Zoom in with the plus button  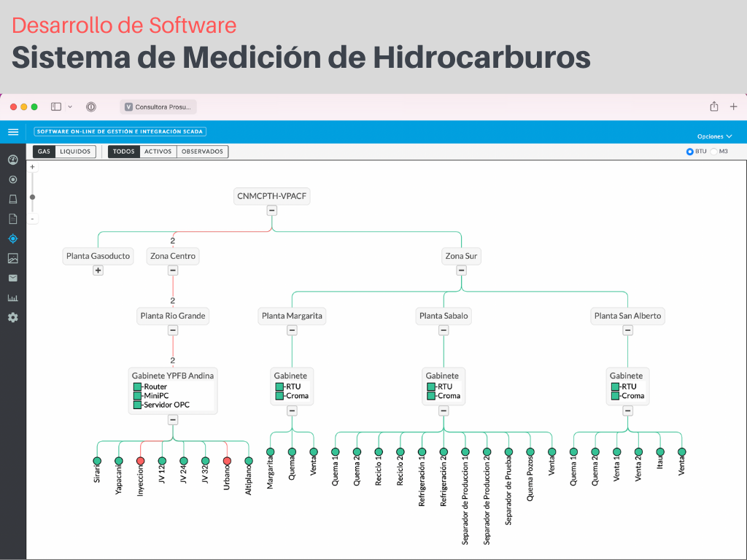coord(32,167)
